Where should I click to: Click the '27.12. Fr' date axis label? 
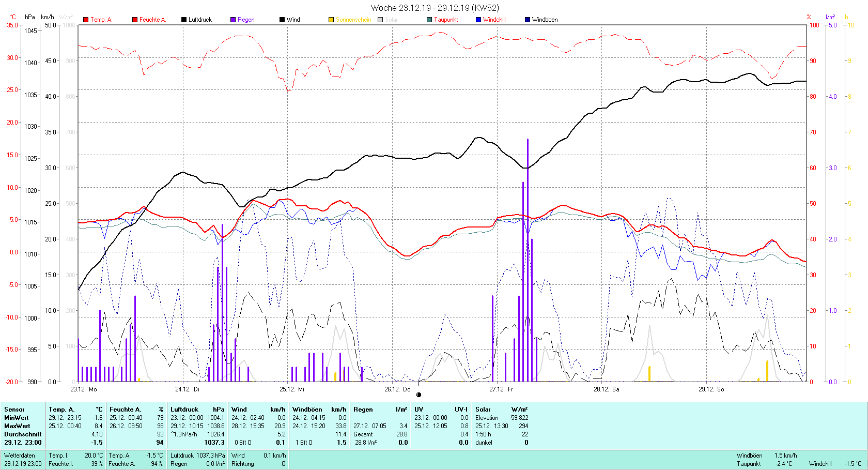click(x=501, y=389)
